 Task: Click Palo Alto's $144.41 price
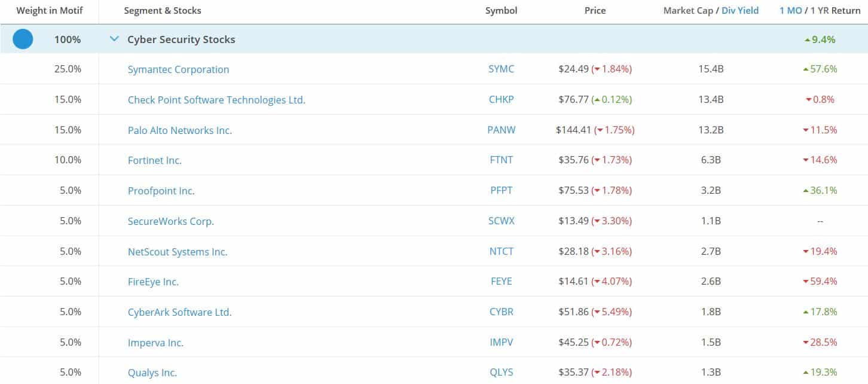[573, 130]
